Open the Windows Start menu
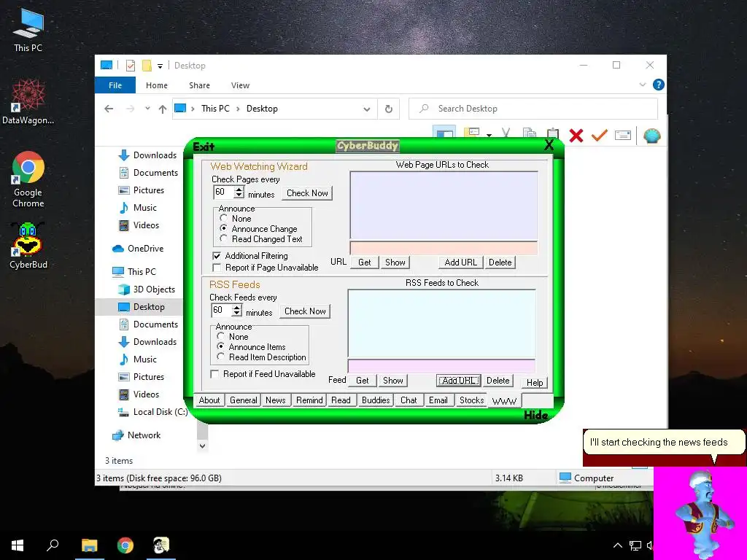This screenshot has width=747, height=560. point(18,545)
